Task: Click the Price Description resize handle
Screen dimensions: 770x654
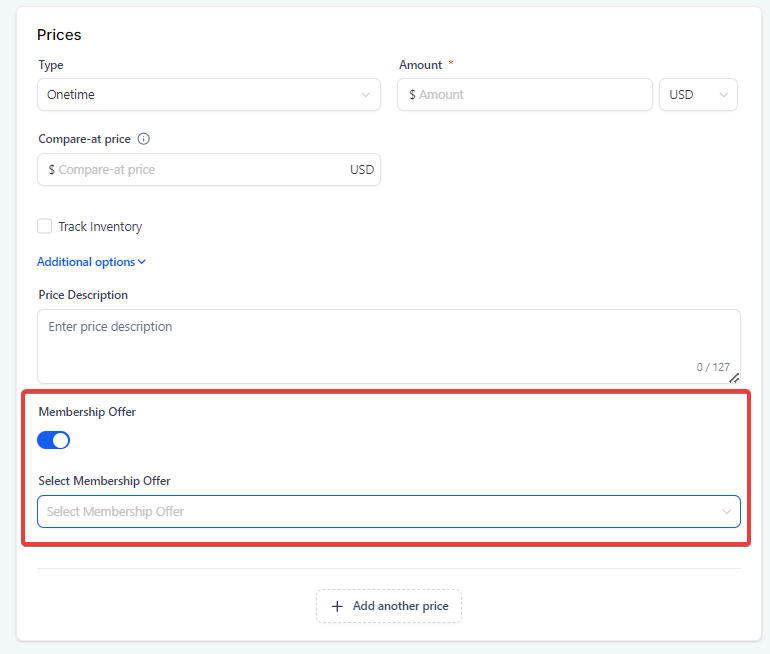Action: tap(734, 377)
